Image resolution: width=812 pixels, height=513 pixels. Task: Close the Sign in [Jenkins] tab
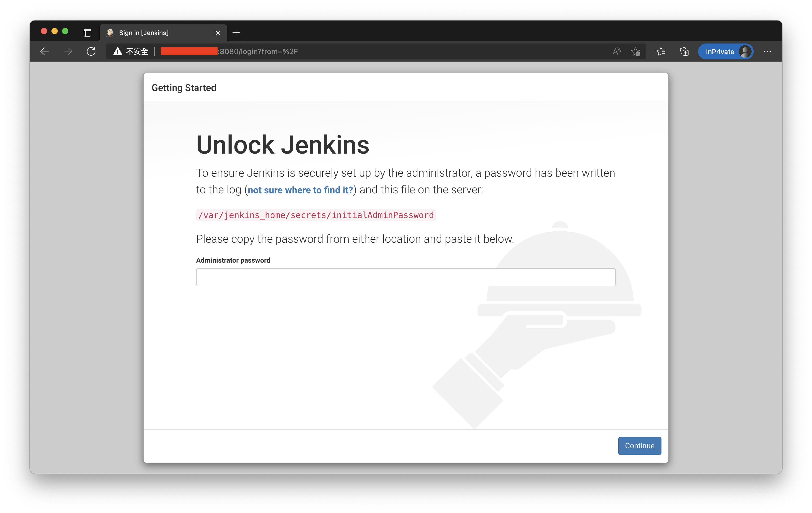coord(218,33)
